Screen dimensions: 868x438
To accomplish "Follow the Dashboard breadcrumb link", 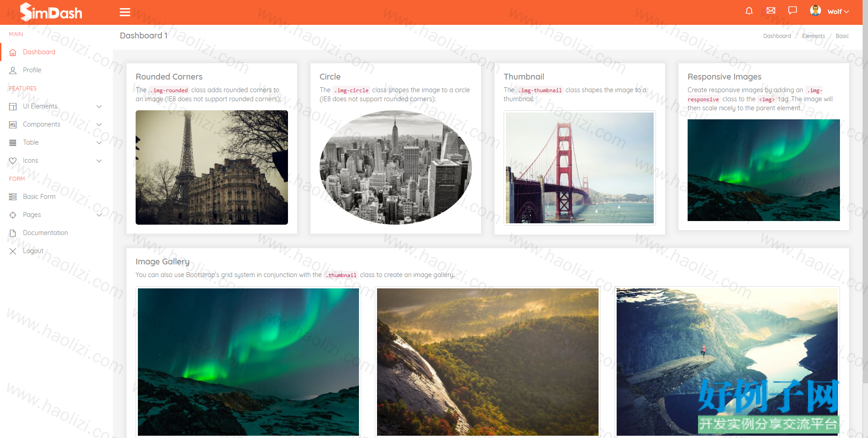I will point(777,36).
